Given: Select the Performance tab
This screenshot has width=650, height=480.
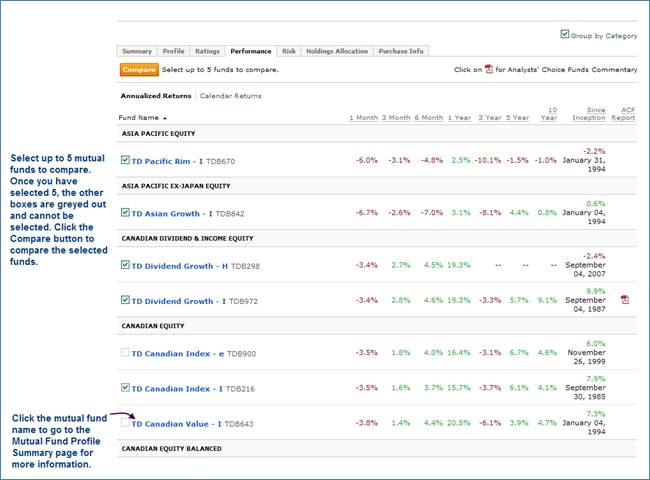Looking at the screenshot, I should tap(251, 51).
